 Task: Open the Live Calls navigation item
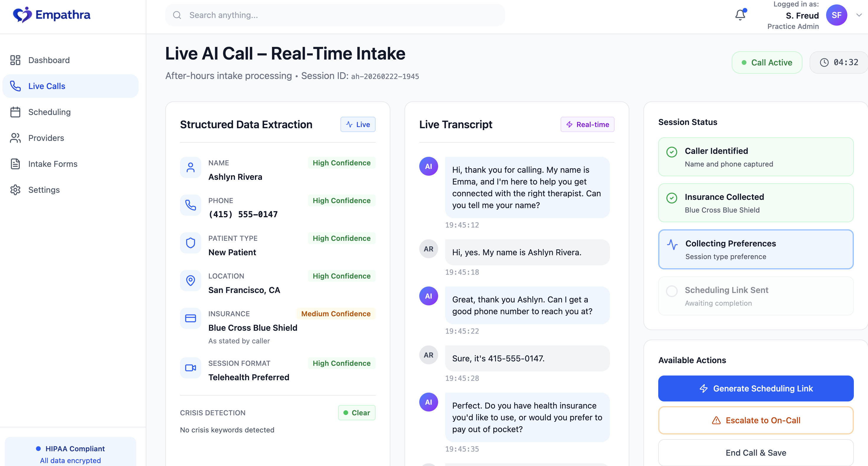(x=47, y=86)
